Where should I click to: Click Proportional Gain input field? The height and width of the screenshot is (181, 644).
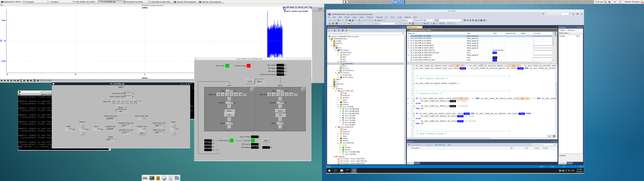(x=111, y=119)
